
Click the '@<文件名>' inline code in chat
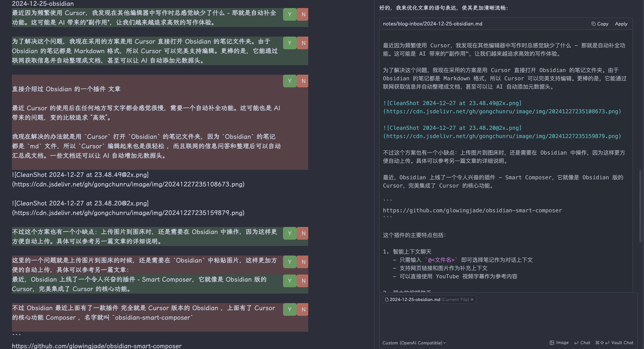click(x=441, y=260)
